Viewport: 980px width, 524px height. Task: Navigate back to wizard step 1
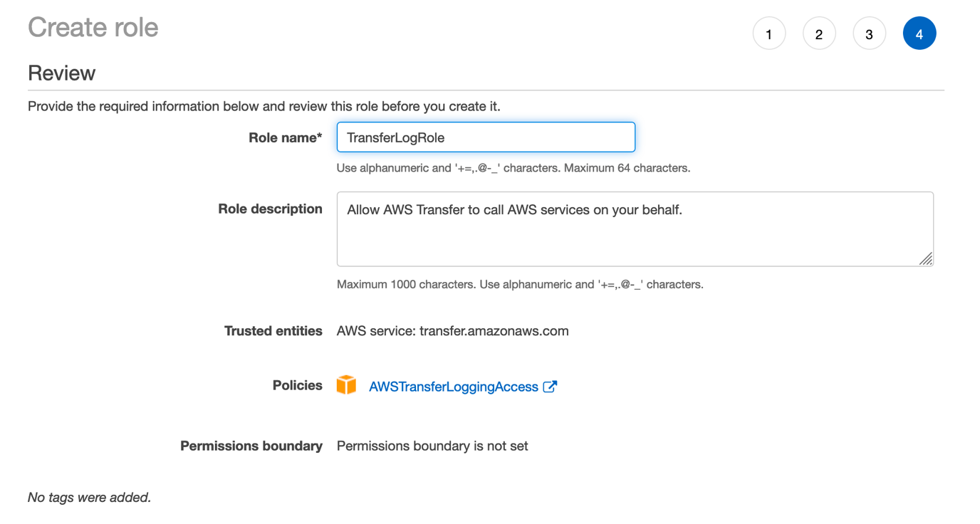(x=769, y=33)
